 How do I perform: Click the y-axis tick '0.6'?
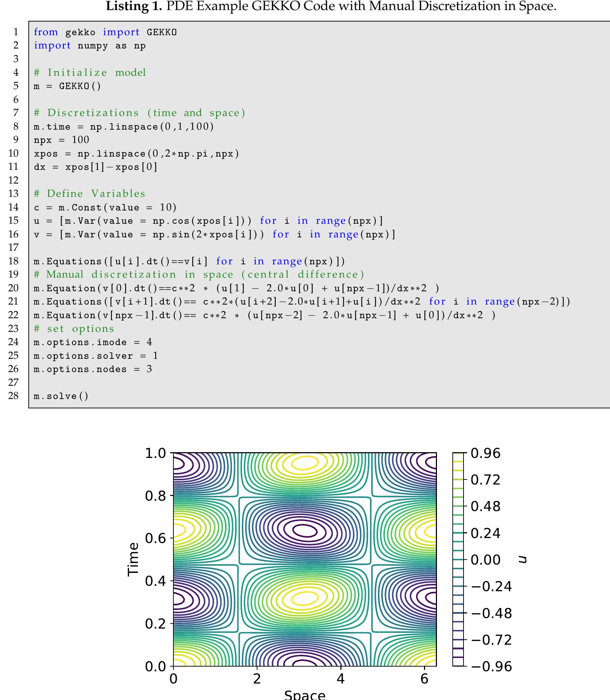pos(155,538)
